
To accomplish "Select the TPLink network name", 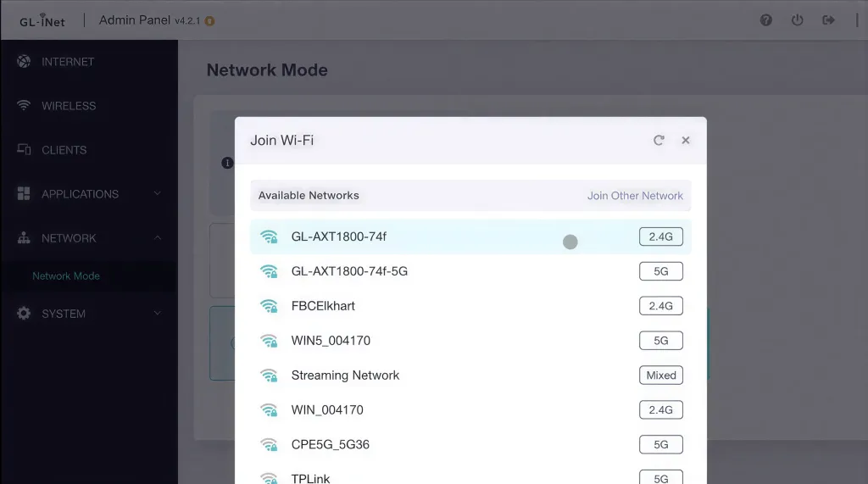I will (310, 478).
